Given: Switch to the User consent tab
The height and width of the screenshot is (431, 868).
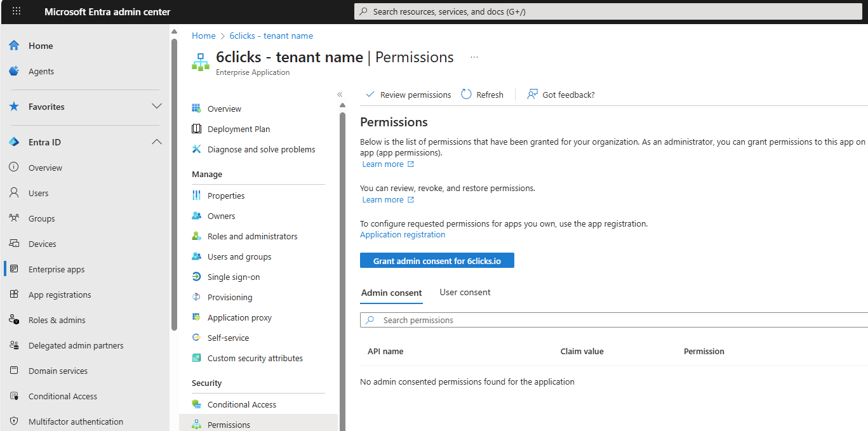Looking at the screenshot, I should coord(465,293).
